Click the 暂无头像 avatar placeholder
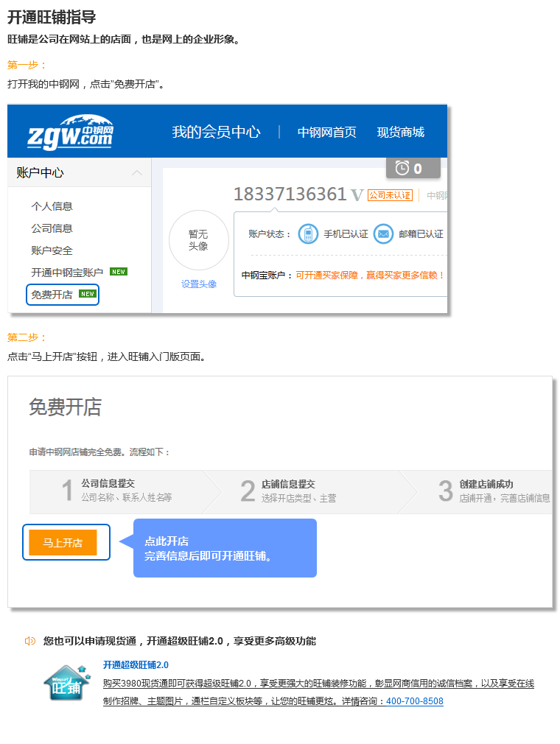 coord(198,240)
